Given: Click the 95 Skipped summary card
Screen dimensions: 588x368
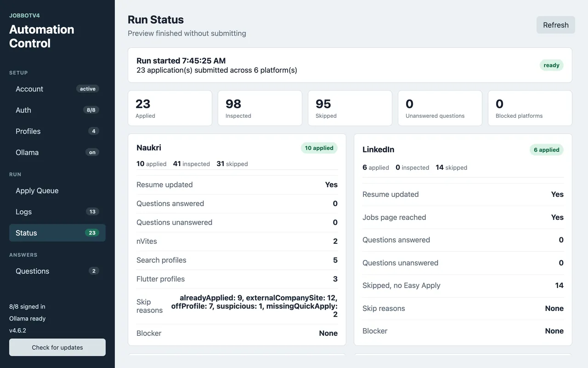Looking at the screenshot, I should [x=350, y=108].
